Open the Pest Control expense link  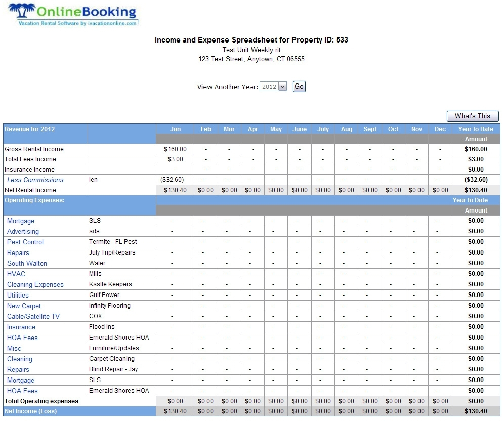25,242
